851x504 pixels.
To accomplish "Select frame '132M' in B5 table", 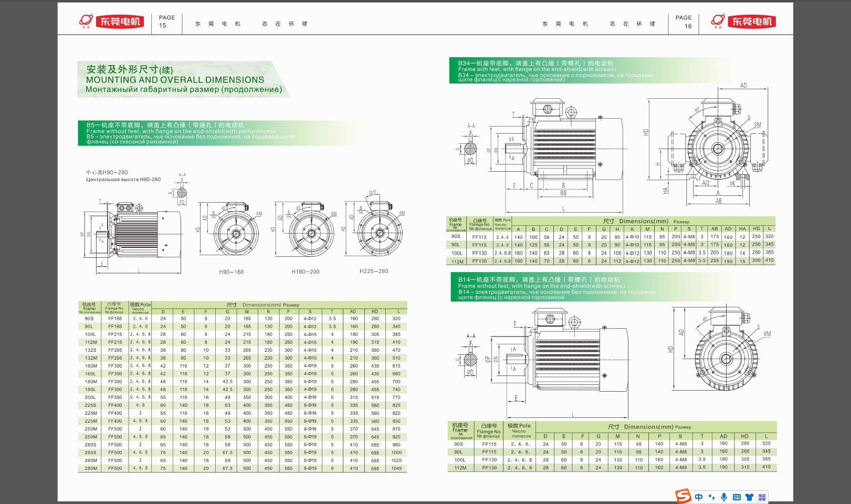I will coord(90,358).
